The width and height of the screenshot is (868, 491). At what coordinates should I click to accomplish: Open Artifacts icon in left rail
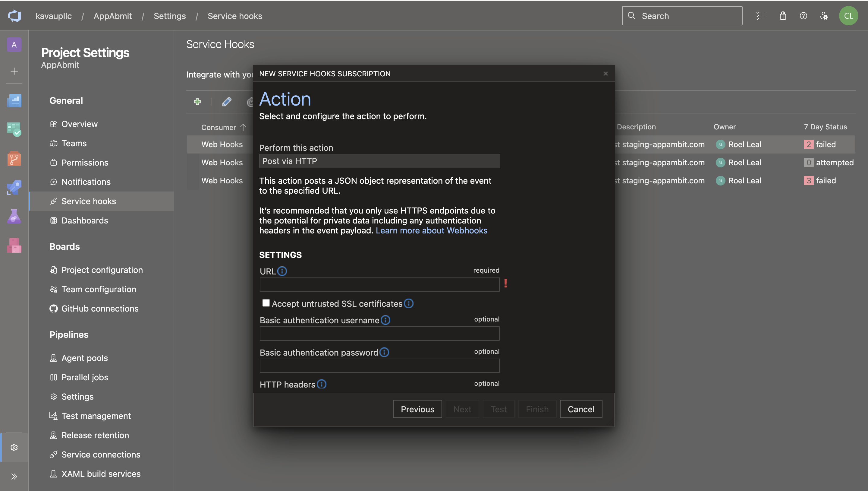[14, 245]
